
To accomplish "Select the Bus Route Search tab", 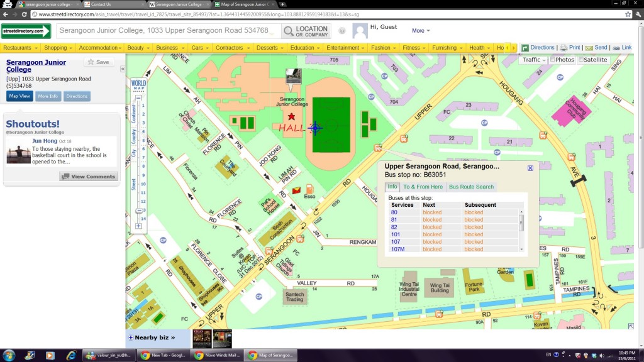I will click(471, 187).
